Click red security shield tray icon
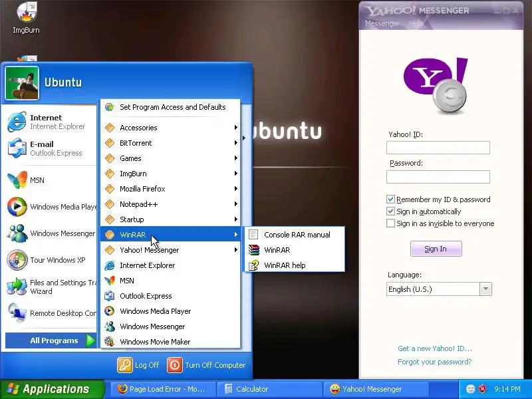 [x=482, y=389]
